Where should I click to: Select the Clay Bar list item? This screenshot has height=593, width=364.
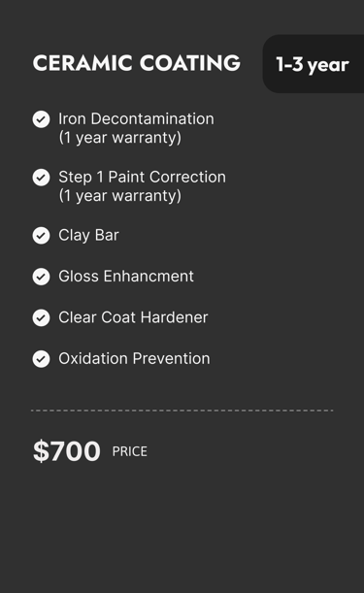pos(88,235)
